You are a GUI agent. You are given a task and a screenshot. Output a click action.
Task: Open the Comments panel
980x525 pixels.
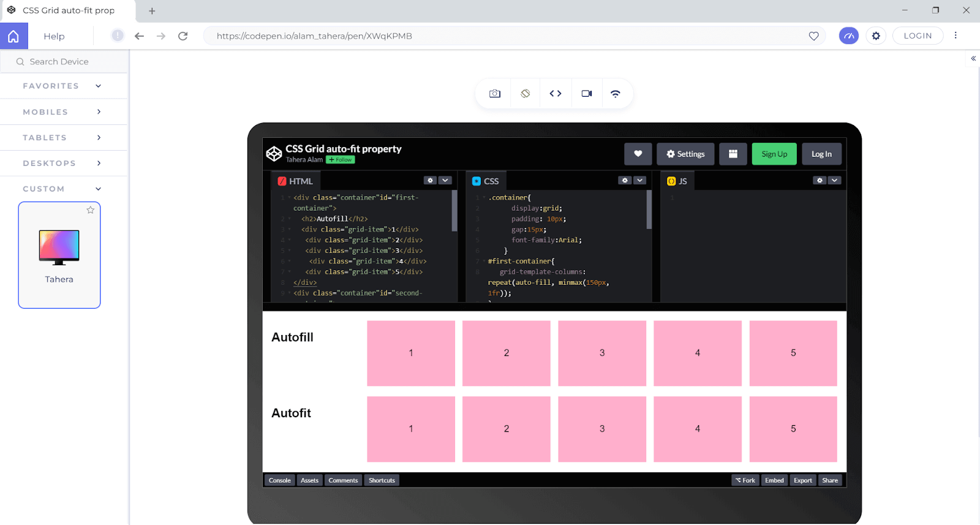pyautogui.click(x=343, y=480)
